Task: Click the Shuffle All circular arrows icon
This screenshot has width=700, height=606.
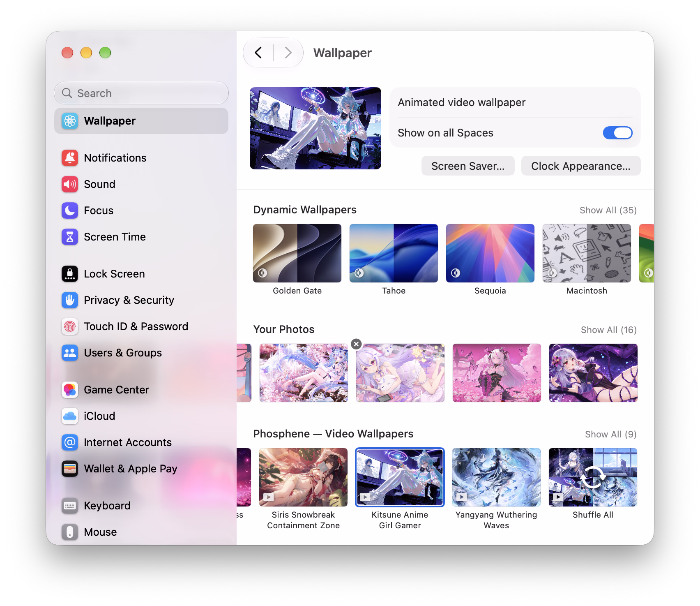Action: coord(593,477)
